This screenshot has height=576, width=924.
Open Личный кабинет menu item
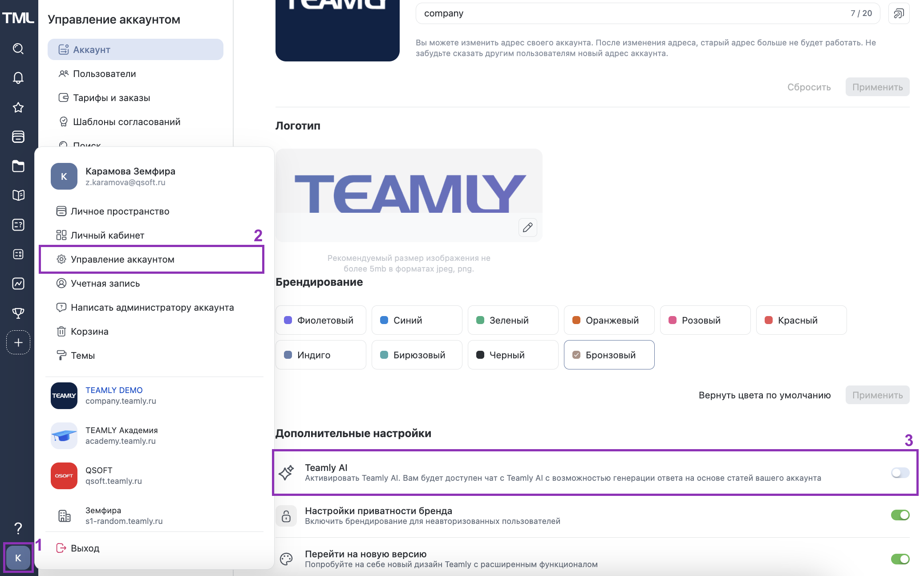tap(107, 235)
